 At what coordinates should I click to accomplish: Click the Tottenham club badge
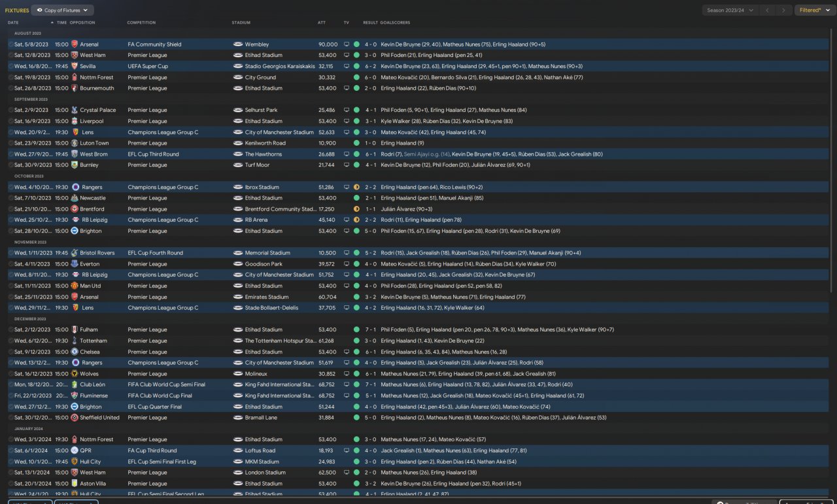click(75, 341)
